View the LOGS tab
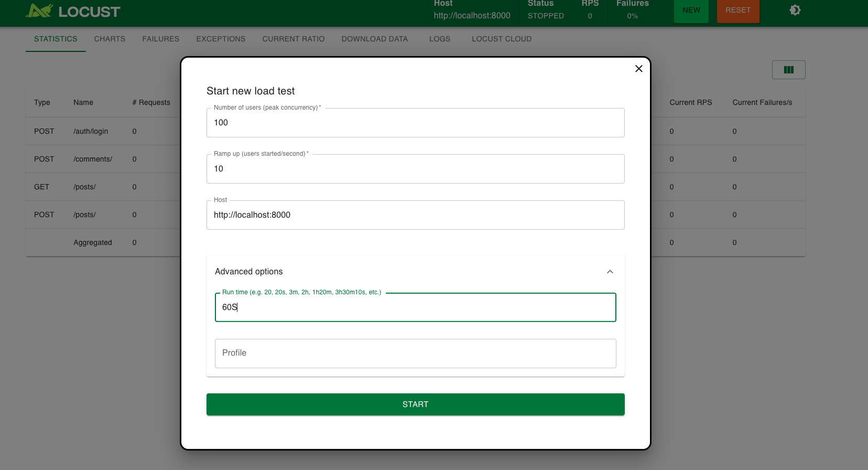The width and height of the screenshot is (868, 470). point(439,39)
